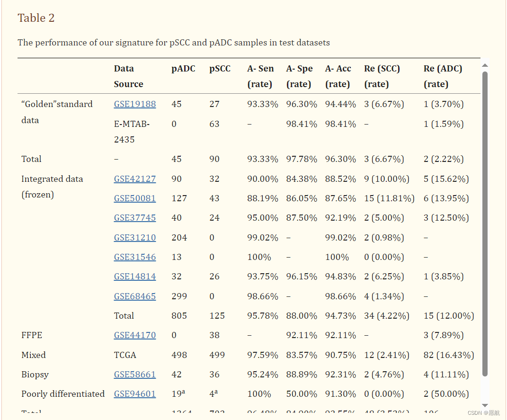Select the 'FFPE' row label
Image resolution: width=507 pixels, height=420 pixels.
(x=32, y=335)
